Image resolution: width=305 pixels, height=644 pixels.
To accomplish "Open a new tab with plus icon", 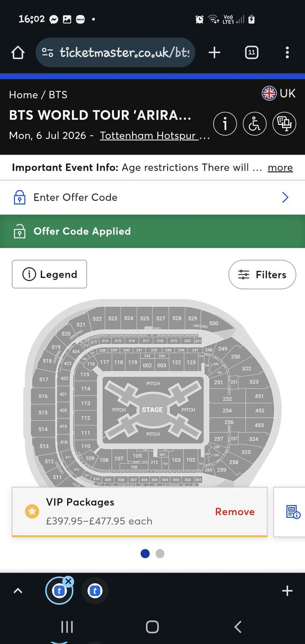I will (x=214, y=52).
